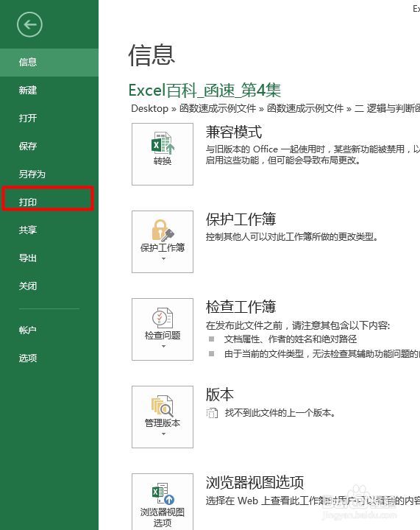This screenshot has height=530, width=420.
Task: Open the 新建 menu item
Action: click(x=49, y=91)
